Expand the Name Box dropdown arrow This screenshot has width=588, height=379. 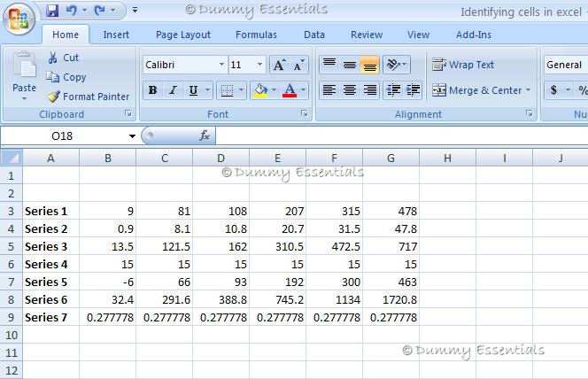pos(132,136)
